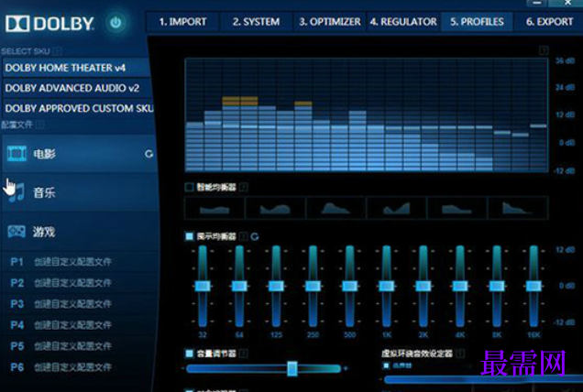The image size is (583, 392).
Task: Click plus at volume leveler slider end
Action: 346,368
